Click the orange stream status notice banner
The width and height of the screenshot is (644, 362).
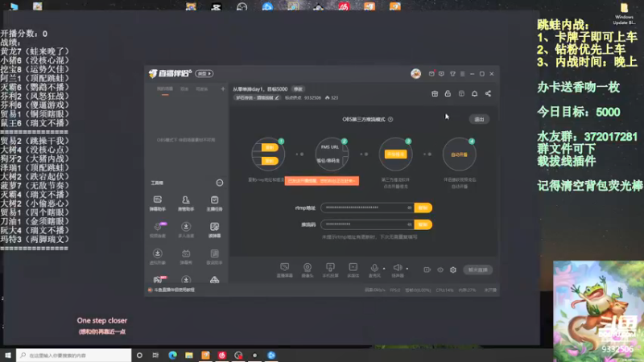click(321, 180)
